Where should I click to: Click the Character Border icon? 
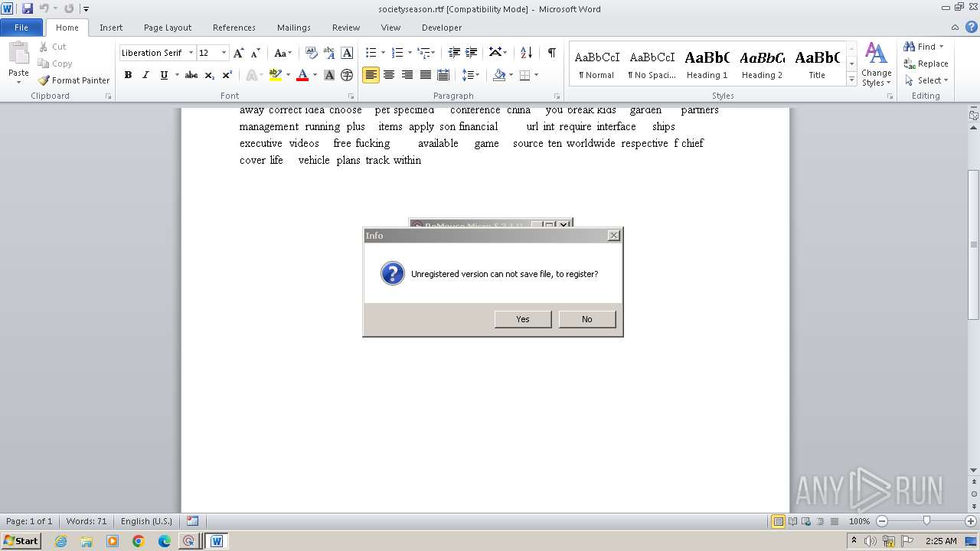tap(347, 53)
